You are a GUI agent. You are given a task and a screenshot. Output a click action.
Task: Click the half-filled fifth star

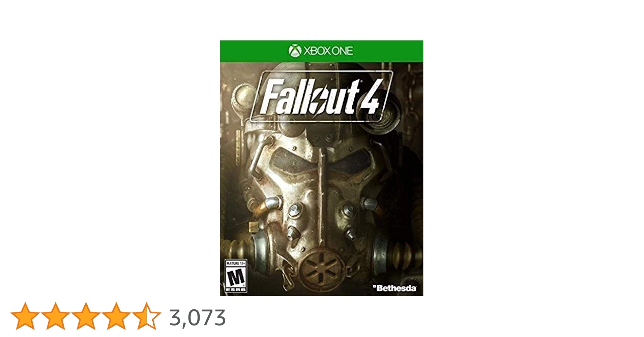pos(146,316)
